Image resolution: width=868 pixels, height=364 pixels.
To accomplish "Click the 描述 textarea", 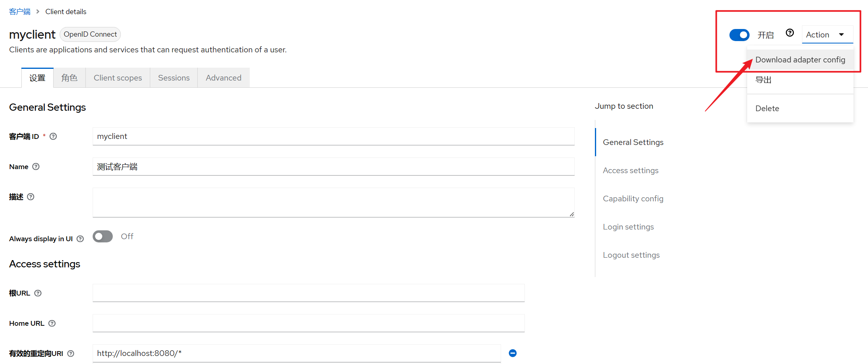I will pyautogui.click(x=334, y=203).
